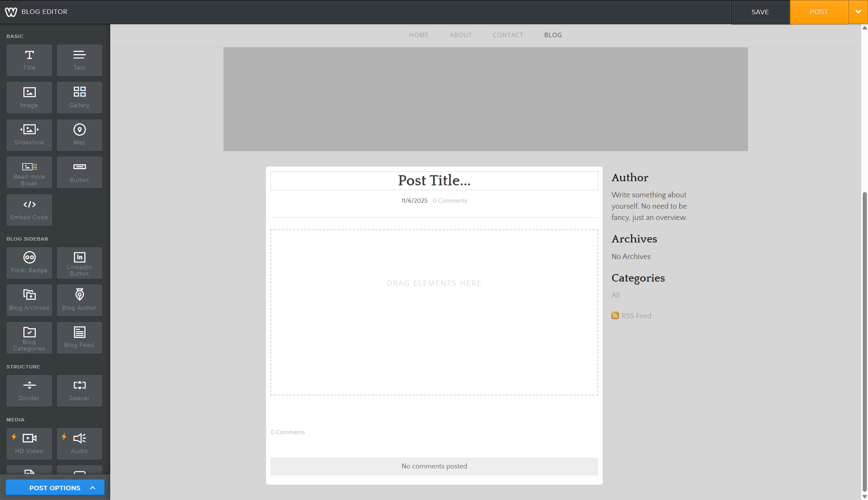Select the Text element
Screen dimensions: 868x500
point(79,60)
